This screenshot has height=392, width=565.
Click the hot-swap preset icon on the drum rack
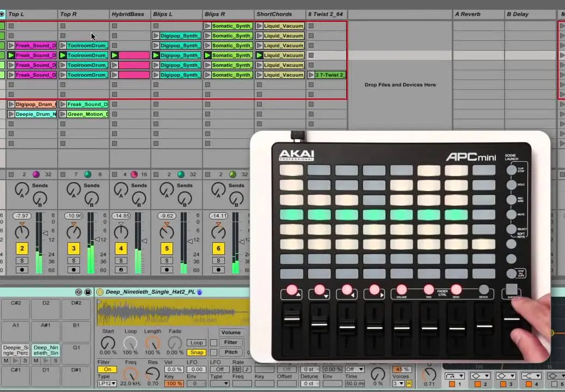point(78,292)
